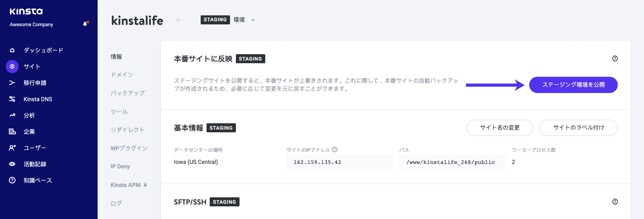Select the IP address value field
Image resolution: width=644 pixels, height=219 pixels.
pyautogui.click(x=339, y=162)
